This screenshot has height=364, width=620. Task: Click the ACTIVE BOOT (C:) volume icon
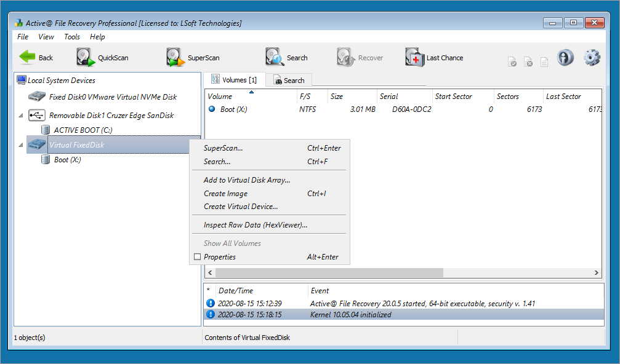coord(46,130)
